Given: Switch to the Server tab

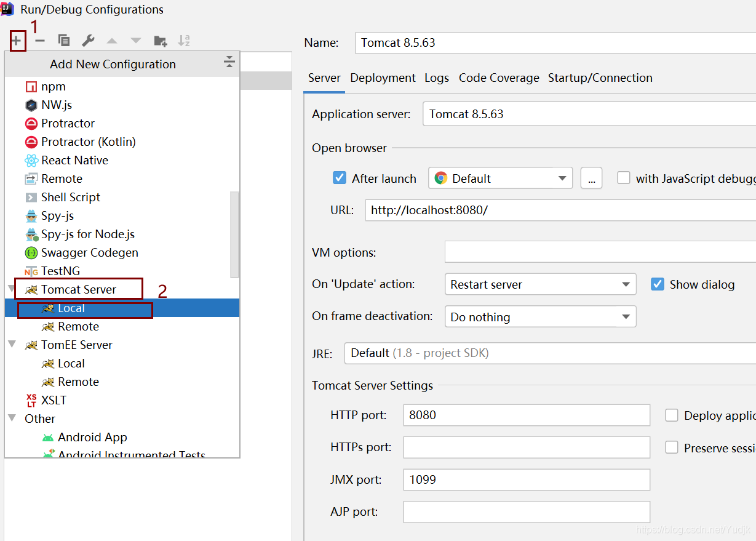Looking at the screenshot, I should 324,78.
